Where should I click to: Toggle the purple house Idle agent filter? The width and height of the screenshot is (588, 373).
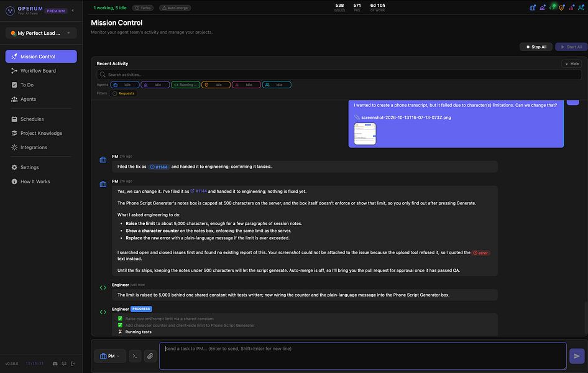click(x=155, y=85)
